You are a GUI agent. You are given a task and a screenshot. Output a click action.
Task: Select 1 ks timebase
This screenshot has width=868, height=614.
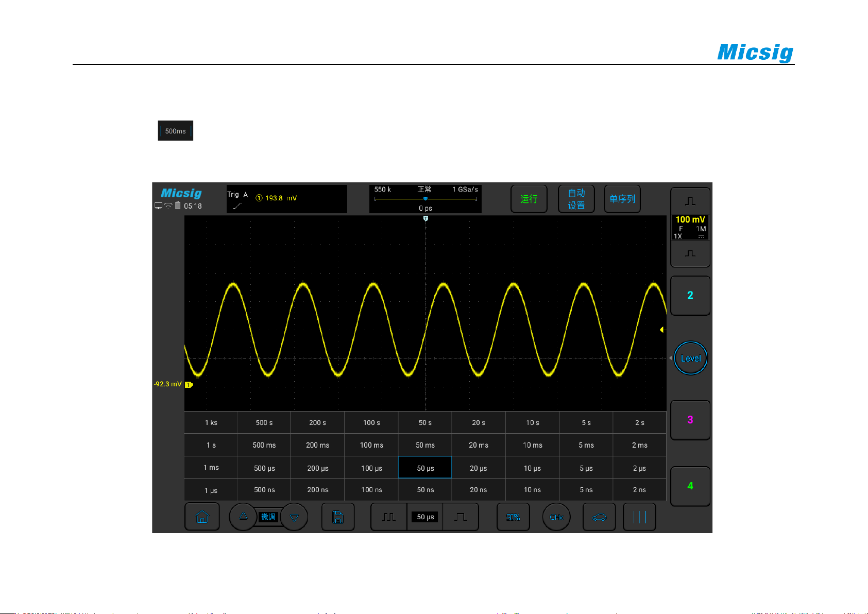tap(211, 422)
